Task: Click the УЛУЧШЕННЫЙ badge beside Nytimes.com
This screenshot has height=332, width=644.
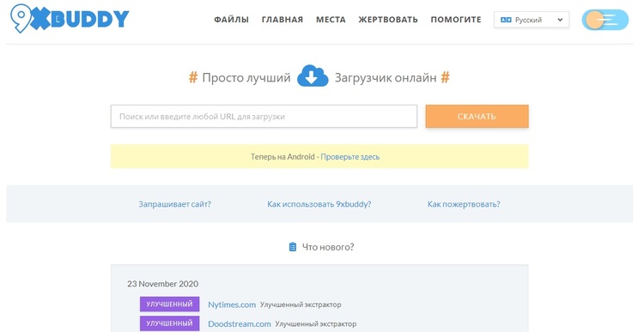Action: (x=170, y=304)
